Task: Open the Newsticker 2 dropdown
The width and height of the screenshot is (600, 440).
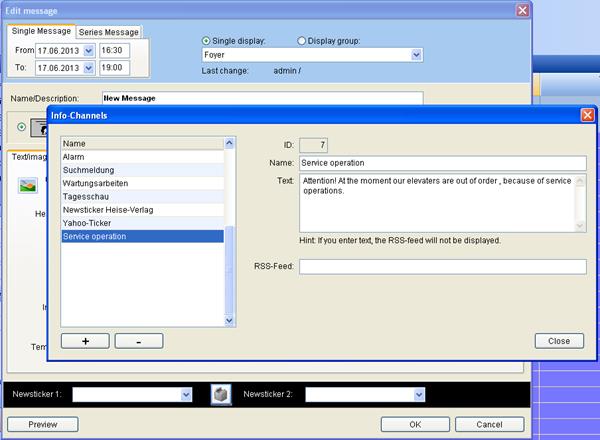Action: click(408, 395)
